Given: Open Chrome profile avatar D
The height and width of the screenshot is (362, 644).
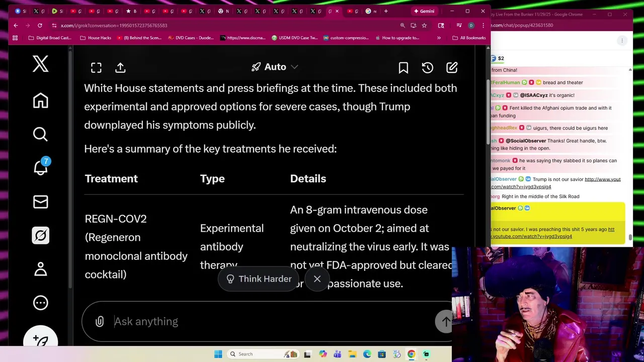Looking at the screenshot, I should click(471, 25).
